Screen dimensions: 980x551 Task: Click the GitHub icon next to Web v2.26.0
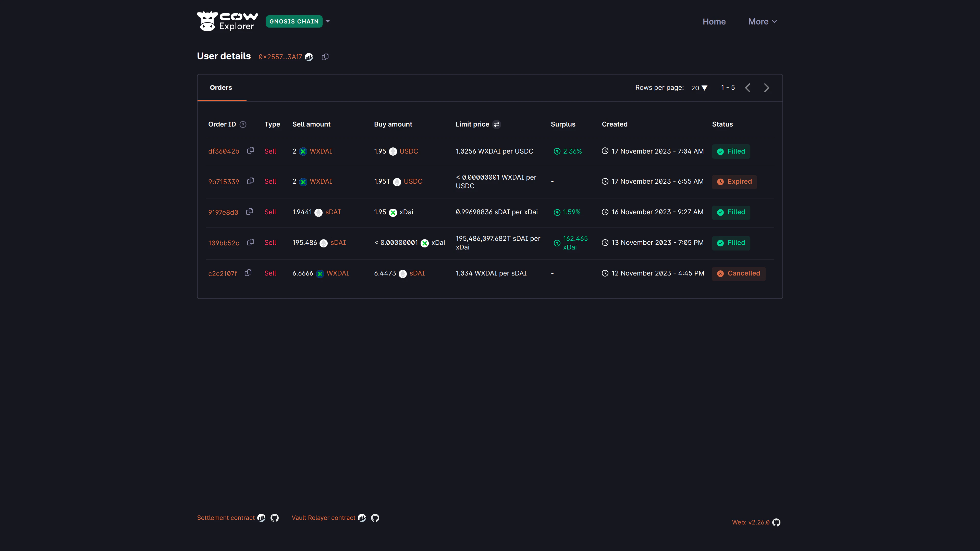[776, 522]
